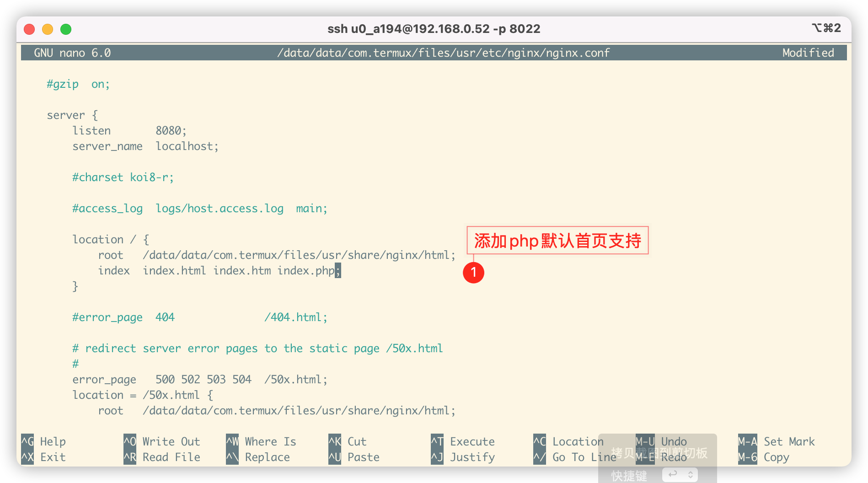Click M-6 Copy in the shortcut bar

(x=764, y=457)
